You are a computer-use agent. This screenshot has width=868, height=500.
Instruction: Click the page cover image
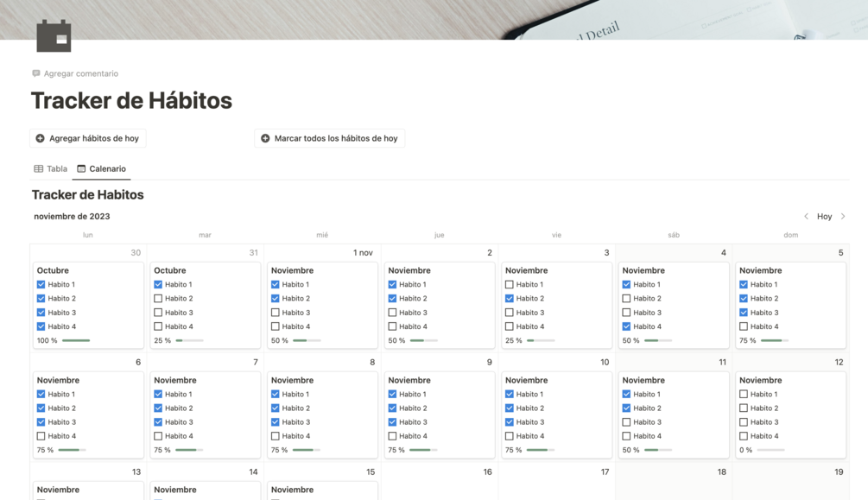tap(434, 19)
